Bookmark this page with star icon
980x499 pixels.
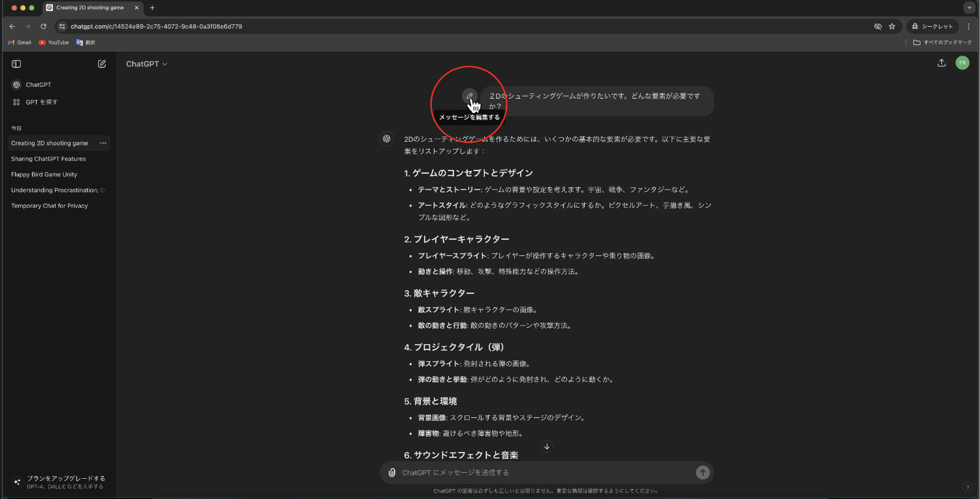[x=892, y=26]
